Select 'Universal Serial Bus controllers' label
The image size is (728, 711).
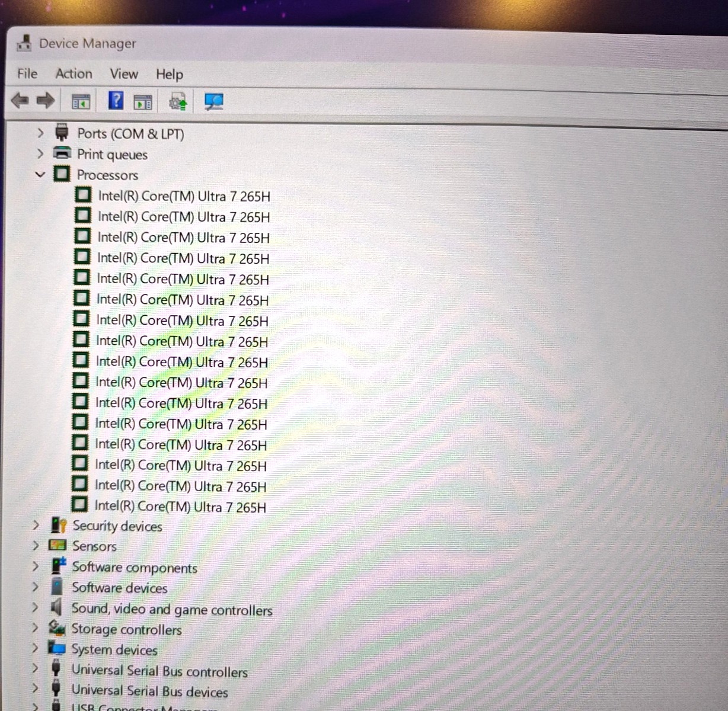point(159,671)
